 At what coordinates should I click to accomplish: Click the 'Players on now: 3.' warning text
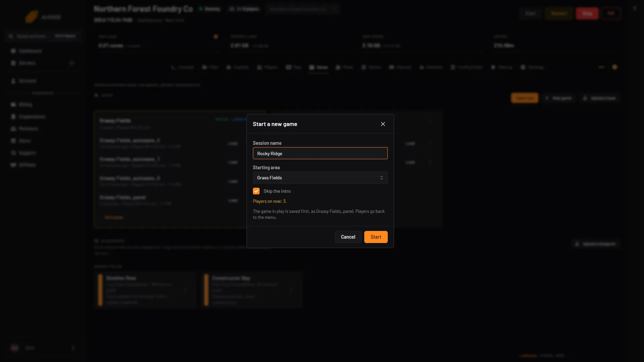click(269, 201)
